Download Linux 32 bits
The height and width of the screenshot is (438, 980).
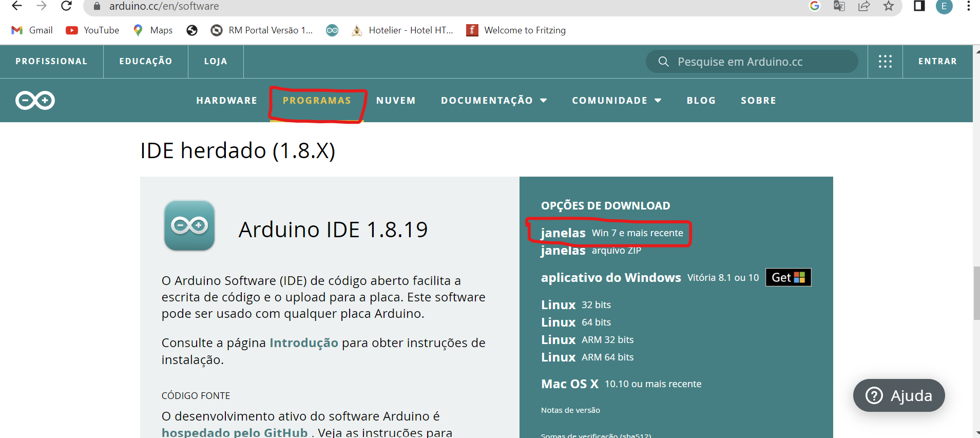(x=576, y=305)
